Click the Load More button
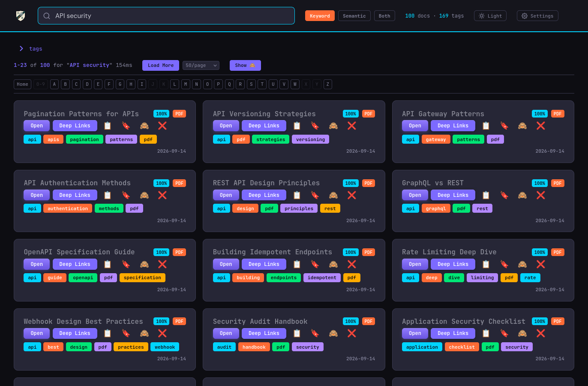Screen dimensions: 588x386 161,65
